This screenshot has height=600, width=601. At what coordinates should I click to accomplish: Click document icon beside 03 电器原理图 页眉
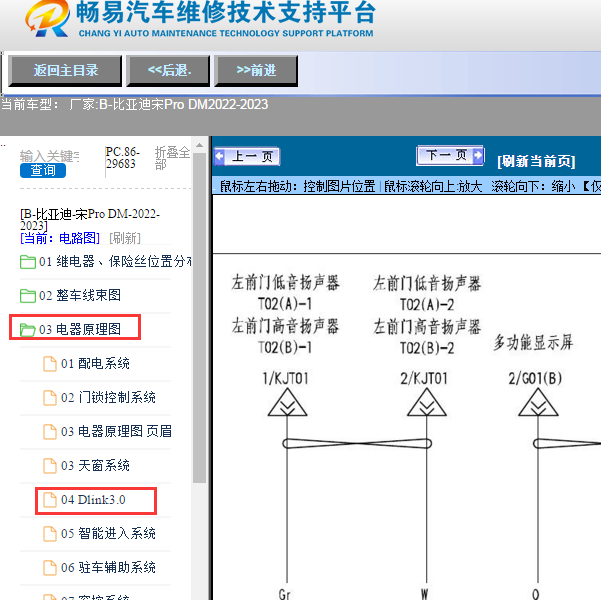[50, 432]
